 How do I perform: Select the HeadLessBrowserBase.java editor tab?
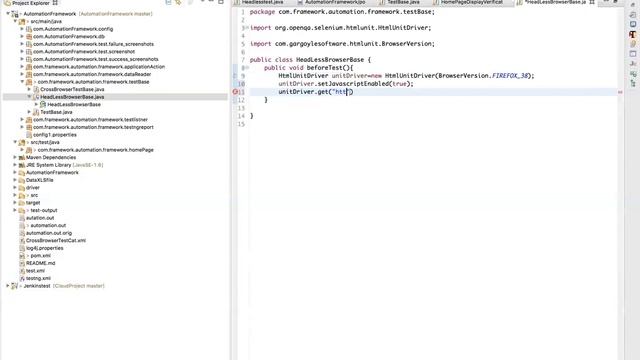click(x=555, y=2)
